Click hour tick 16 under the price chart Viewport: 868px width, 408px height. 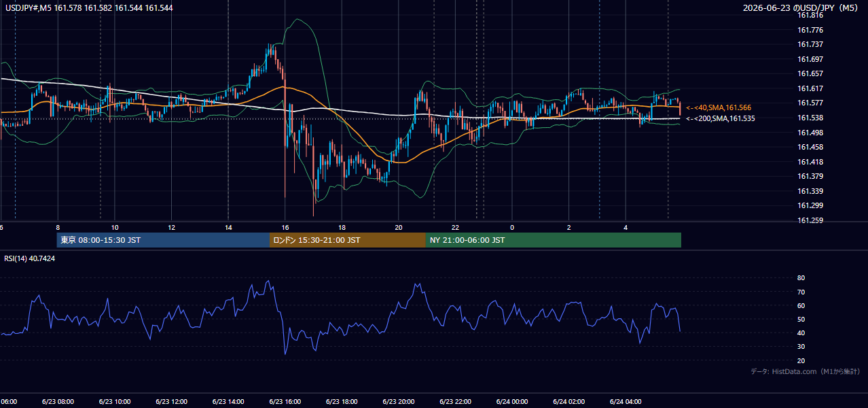click(285, 227)
